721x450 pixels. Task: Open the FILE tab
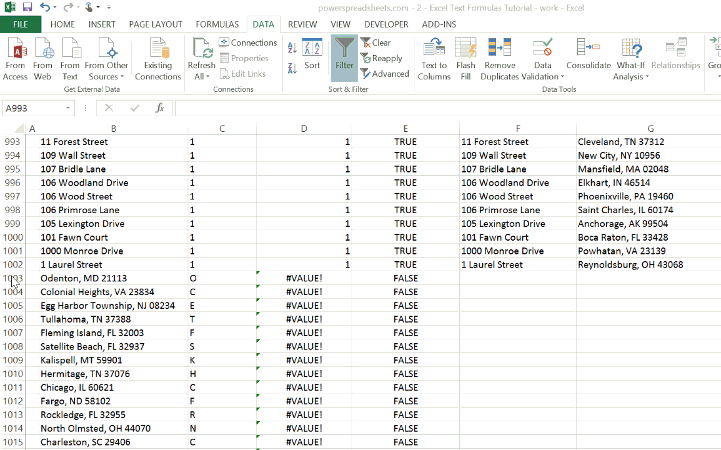[x=20, y=23]
